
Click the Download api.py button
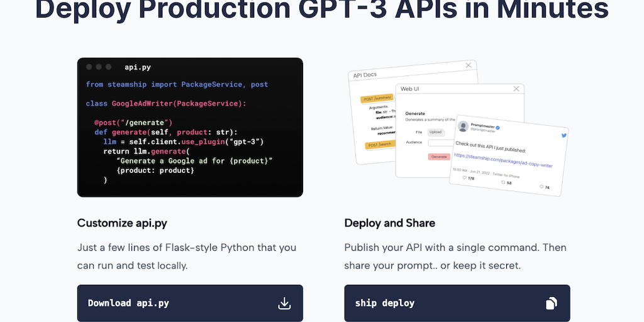coord(190,303)
